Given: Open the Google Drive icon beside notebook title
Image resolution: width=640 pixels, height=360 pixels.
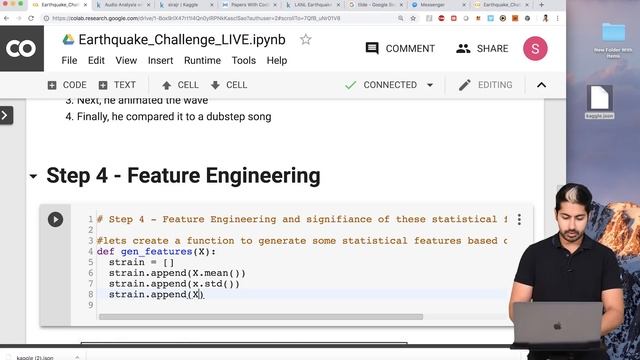Looking at the screenshot, I should tap(68, 40).
